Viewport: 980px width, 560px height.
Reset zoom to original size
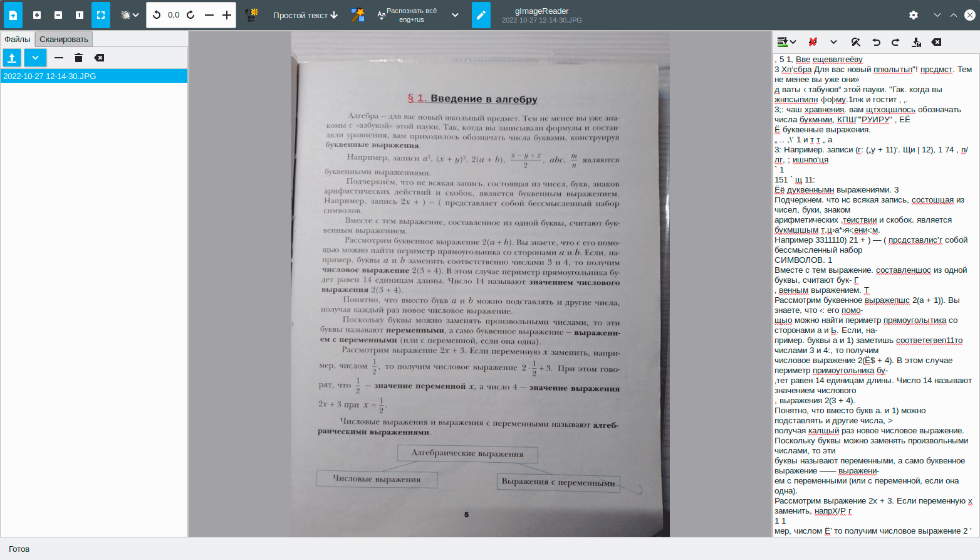pos(80,15)
